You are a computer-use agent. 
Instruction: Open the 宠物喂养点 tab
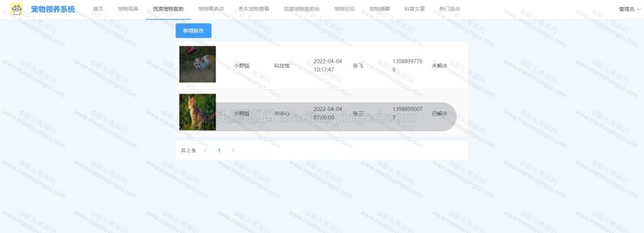point(211,9)
